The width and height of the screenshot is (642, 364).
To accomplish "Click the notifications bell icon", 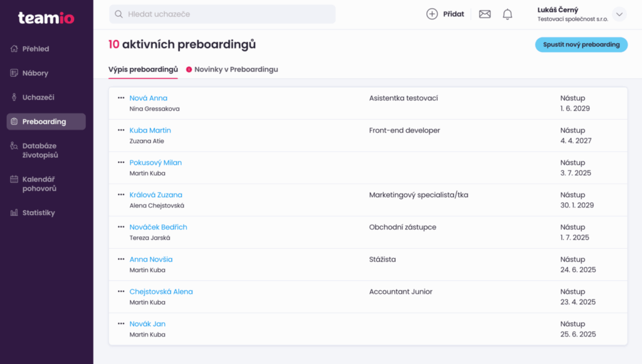I will 507,14.
